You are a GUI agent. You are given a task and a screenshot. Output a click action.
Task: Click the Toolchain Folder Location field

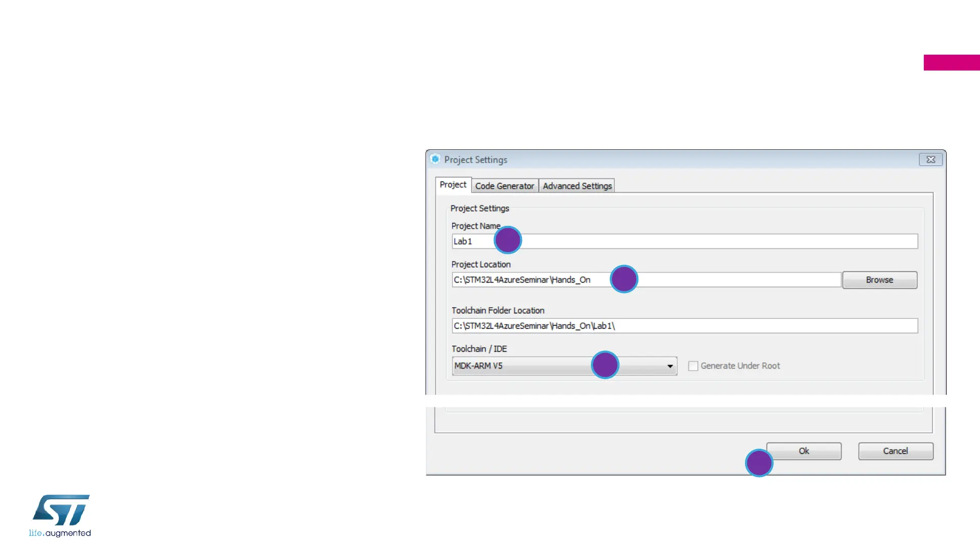685,326
